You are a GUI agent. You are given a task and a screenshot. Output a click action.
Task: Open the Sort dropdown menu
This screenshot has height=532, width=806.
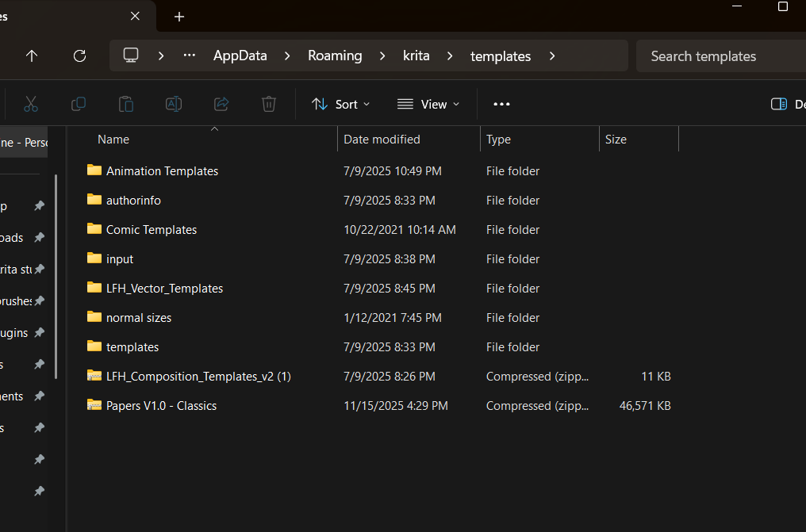(x=341, y=104)
